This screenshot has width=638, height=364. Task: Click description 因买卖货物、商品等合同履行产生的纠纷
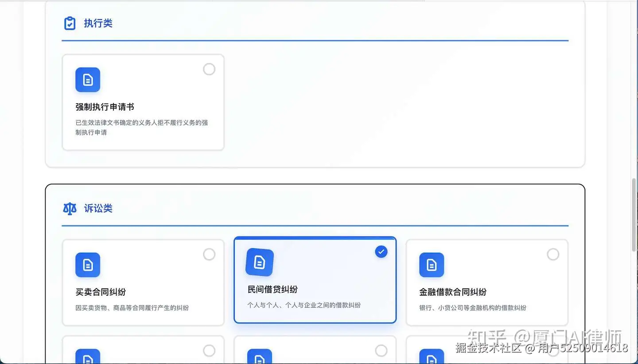(132, 308)
